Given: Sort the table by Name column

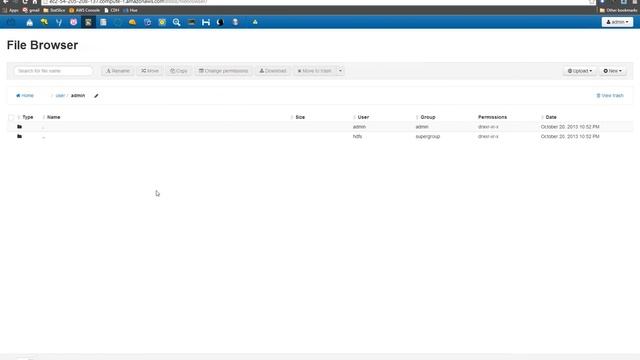Looking at the screenshot, I should point(53,117).
